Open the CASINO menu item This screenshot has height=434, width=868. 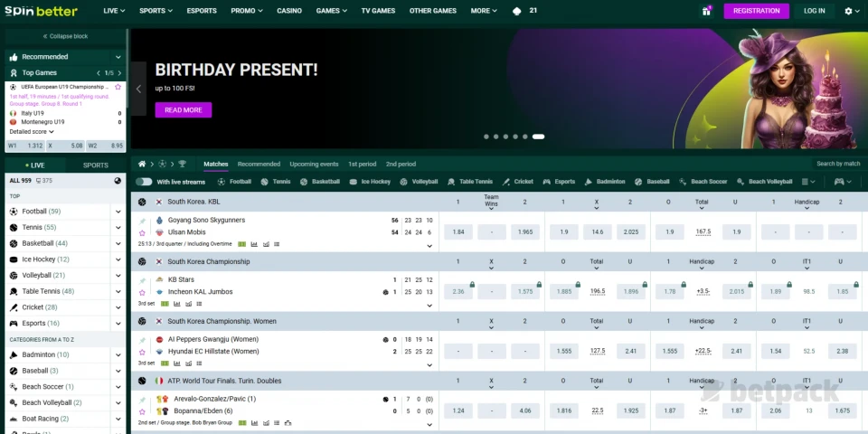pos(289,11)
